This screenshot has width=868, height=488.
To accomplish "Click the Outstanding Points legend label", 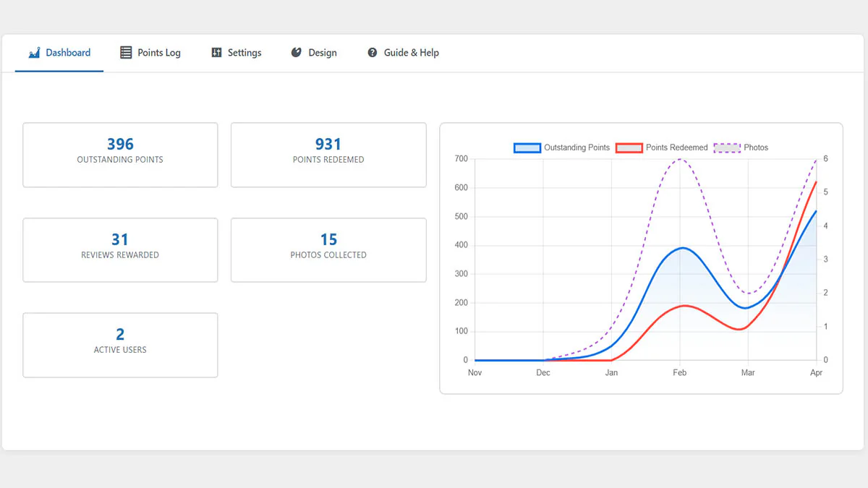I will (x=576, y=147).
